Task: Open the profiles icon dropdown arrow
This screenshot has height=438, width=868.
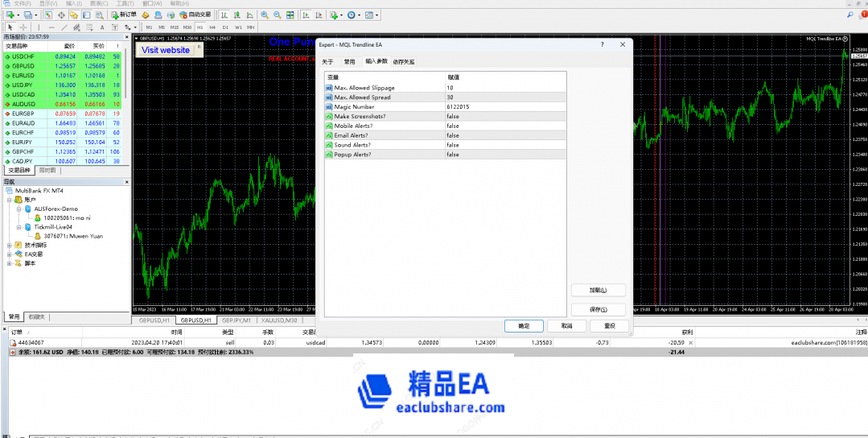Action: tap(36, 15)
